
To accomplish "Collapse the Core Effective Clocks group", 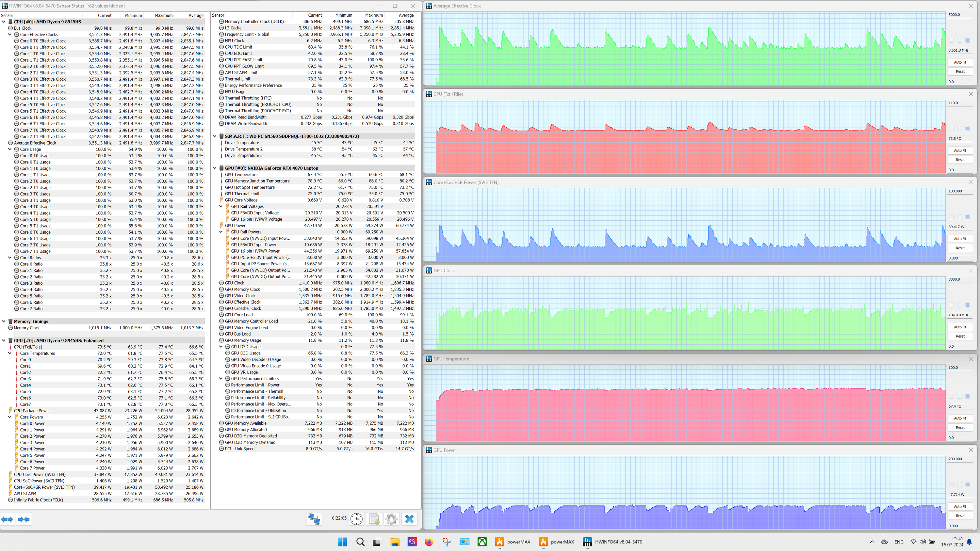I will click(10, 35).
